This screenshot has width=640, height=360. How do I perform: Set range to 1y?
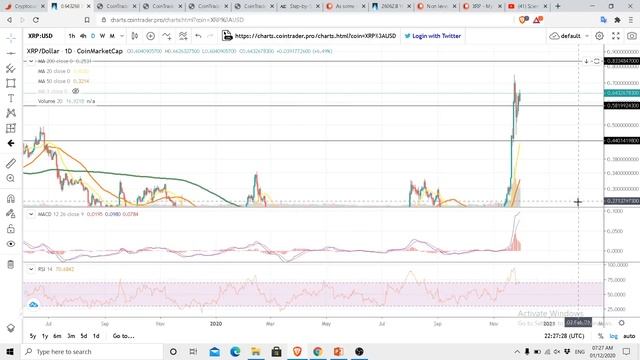45,336
